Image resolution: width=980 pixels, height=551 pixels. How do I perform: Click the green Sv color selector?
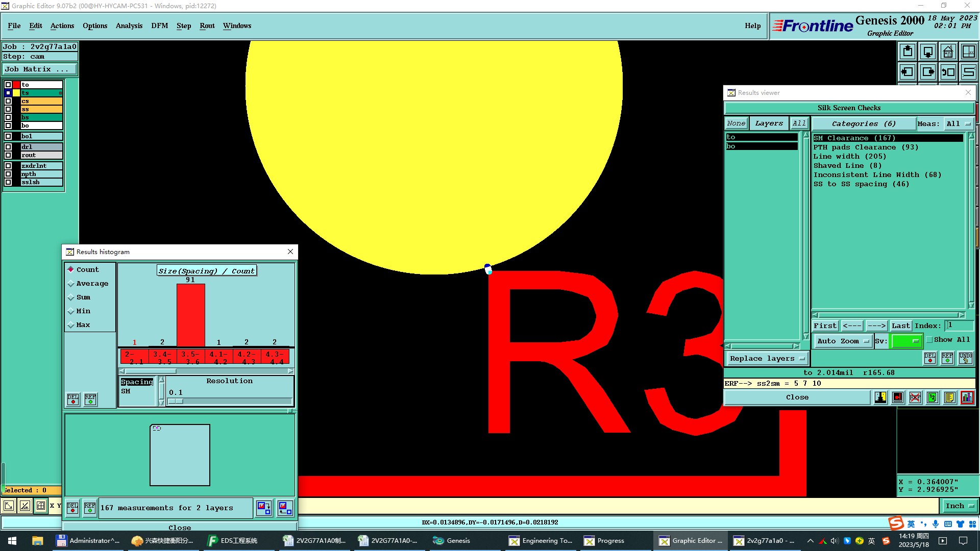tap(906, 341)
